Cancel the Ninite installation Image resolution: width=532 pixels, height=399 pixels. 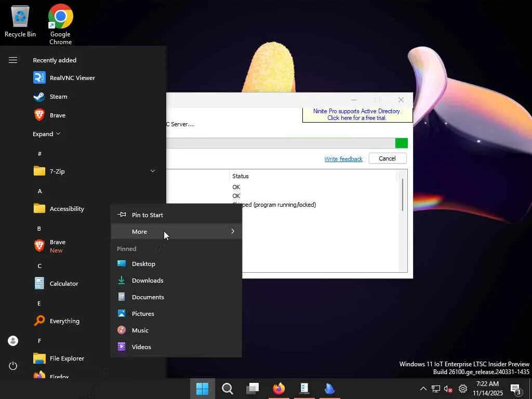click(388, 158)
